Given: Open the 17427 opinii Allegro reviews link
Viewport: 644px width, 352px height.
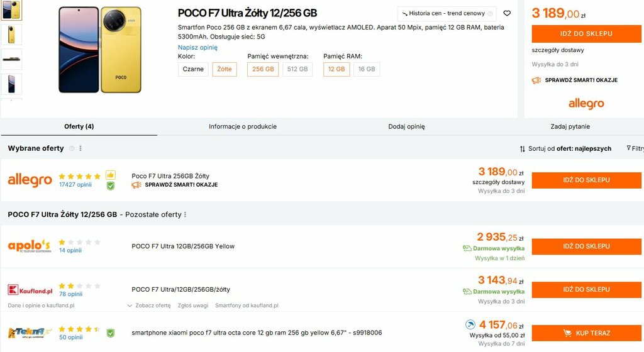Looking at the screenshot, I should [75, 185].
